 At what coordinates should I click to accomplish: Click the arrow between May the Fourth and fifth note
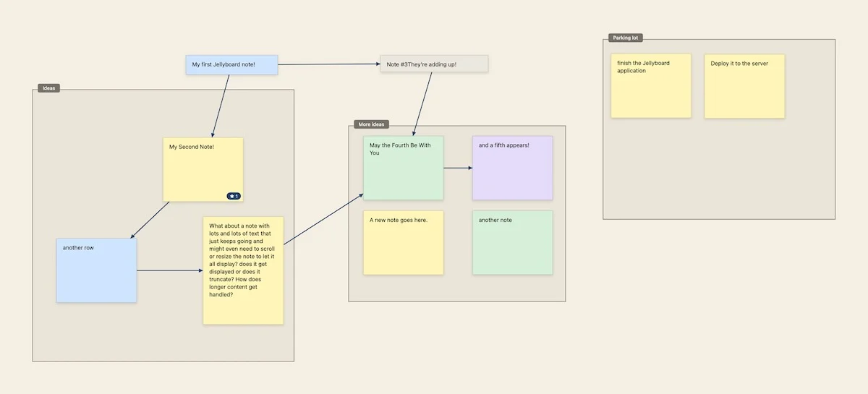coord(458,168)
